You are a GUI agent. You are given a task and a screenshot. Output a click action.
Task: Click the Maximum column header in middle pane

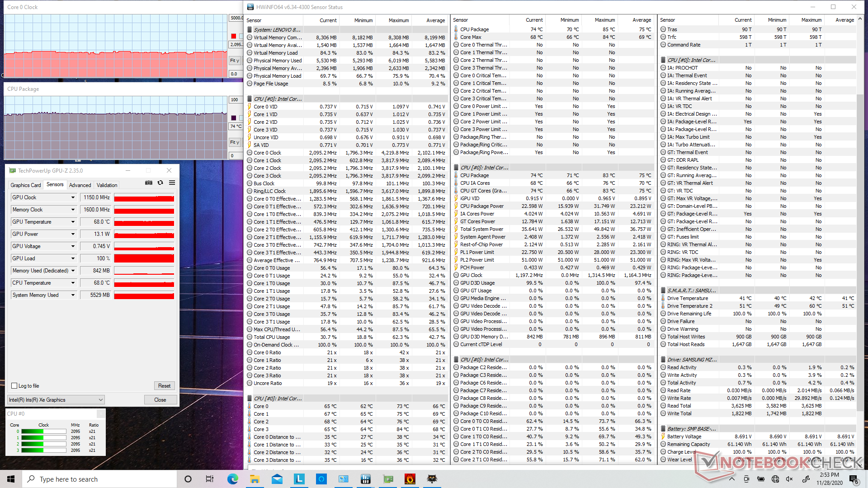coord(605,20)
